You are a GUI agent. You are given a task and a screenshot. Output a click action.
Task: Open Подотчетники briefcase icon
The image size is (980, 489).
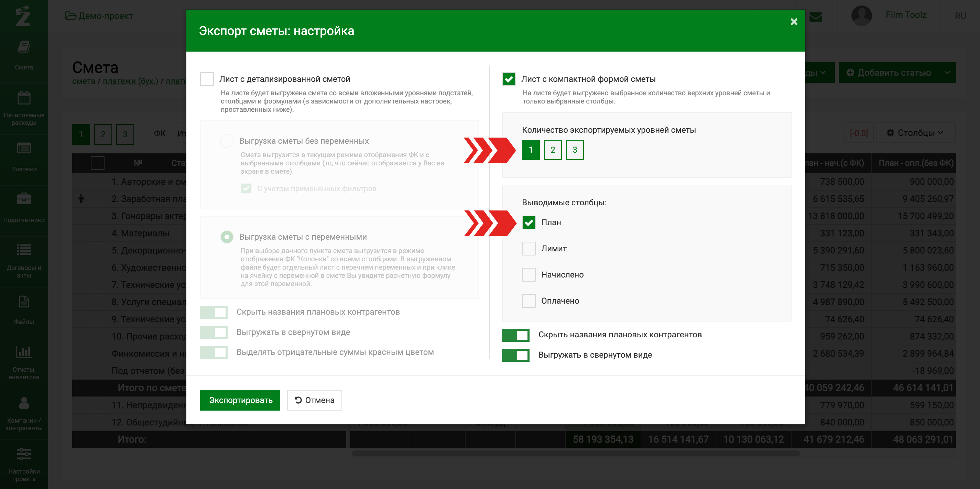(x=24, y=199)
